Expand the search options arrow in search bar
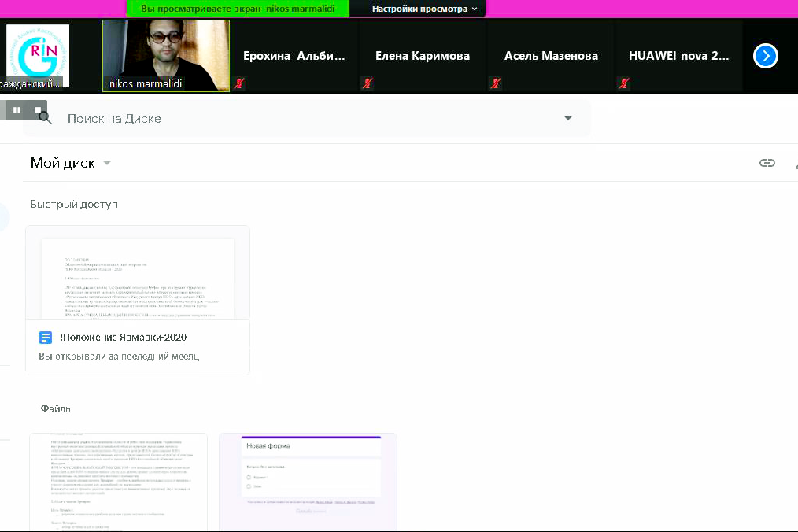This screenshot has height=532, width=798. click(x=568, y=119)
